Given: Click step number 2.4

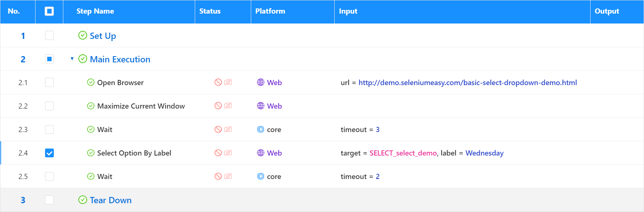Looking at the screenshot, I should [x=23, y=153].
